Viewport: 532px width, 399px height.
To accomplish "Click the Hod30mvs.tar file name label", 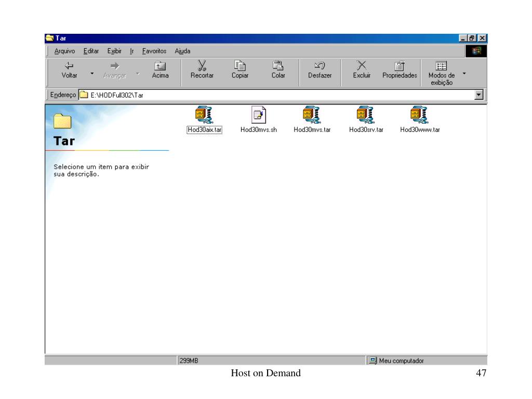I will coord(312,129).
